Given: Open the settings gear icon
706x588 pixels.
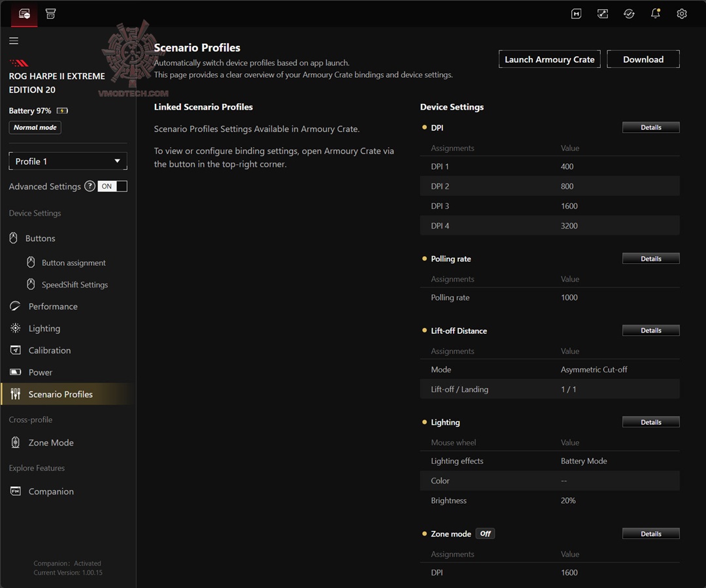Looking at the screenshot, I should pyautogui.click(x=682, y=14).
